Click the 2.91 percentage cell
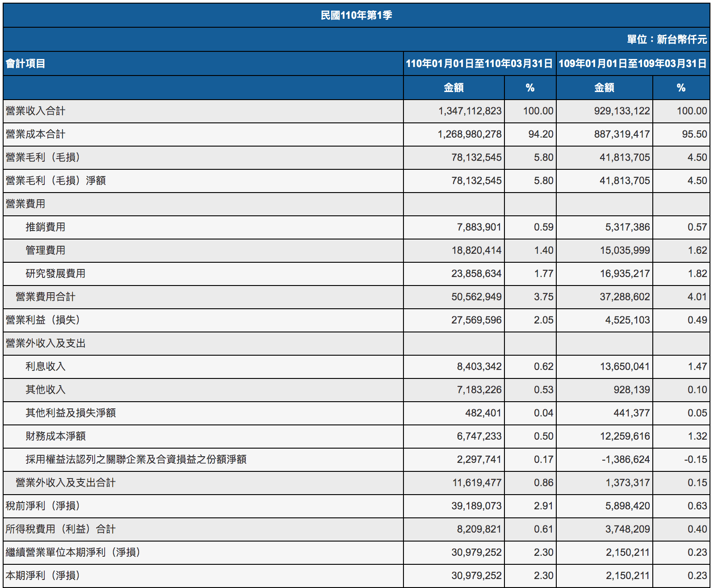714x588 pixels. tap(543, 506)
